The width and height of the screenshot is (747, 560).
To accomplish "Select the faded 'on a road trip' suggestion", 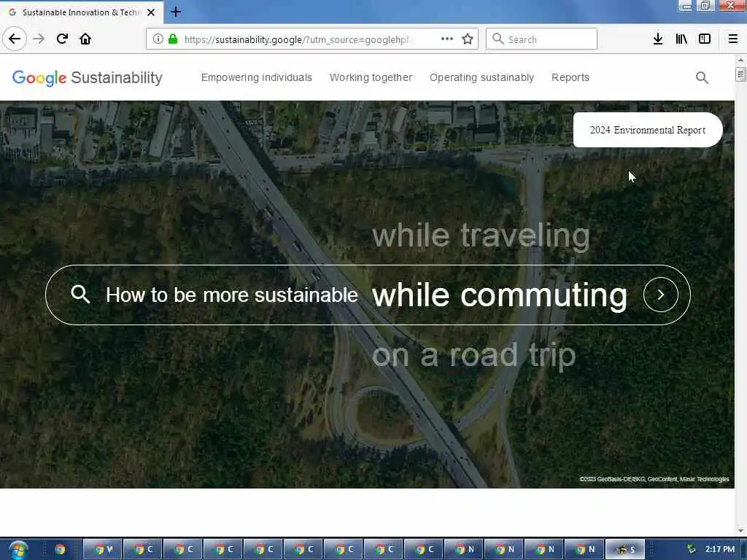I will (474, 356).
